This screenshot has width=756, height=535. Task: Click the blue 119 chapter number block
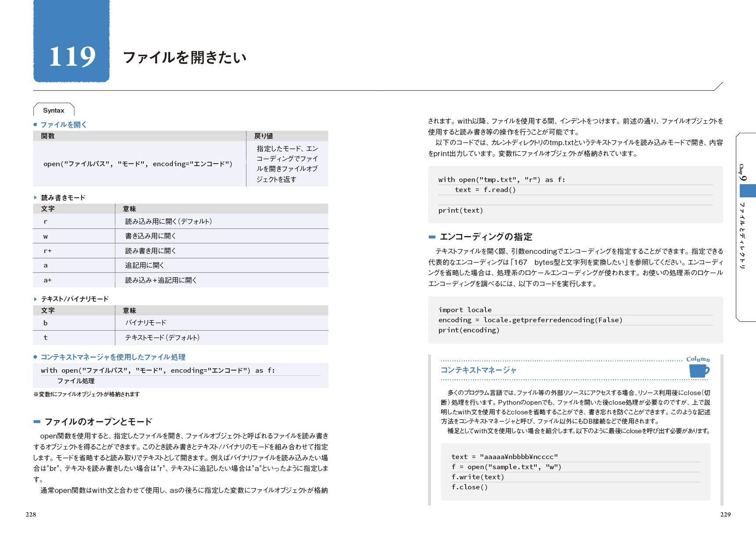71,41
